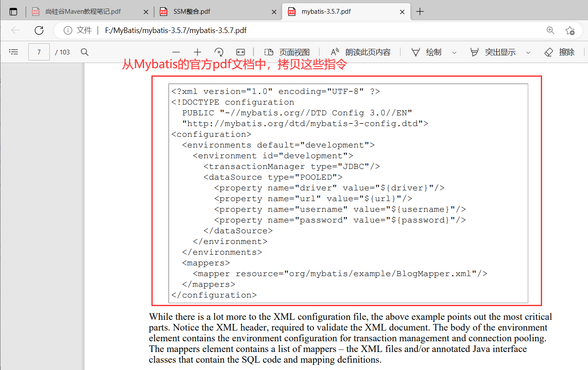Screen dimensions: 588x370
Task: Click the property name="username" line
Action: pos(340,209)
